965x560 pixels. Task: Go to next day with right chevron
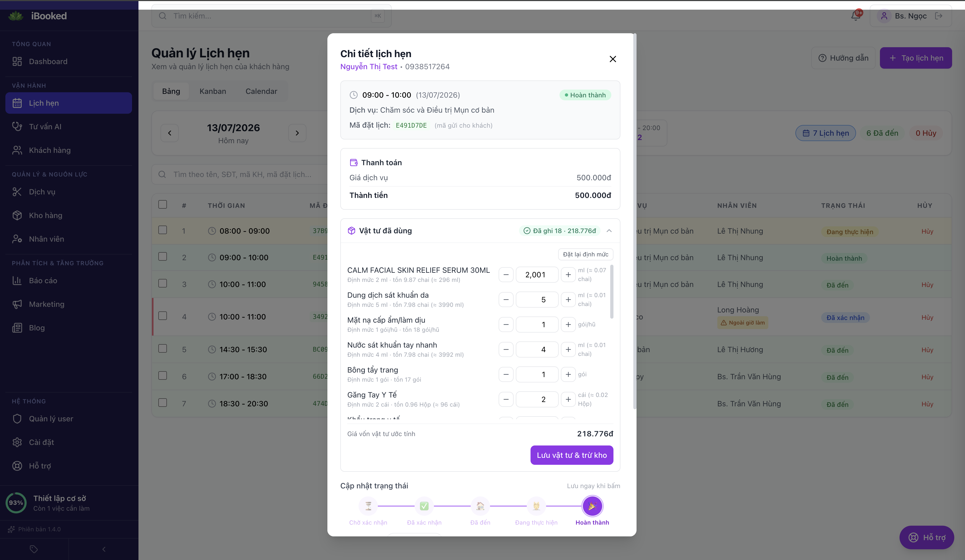297,133
